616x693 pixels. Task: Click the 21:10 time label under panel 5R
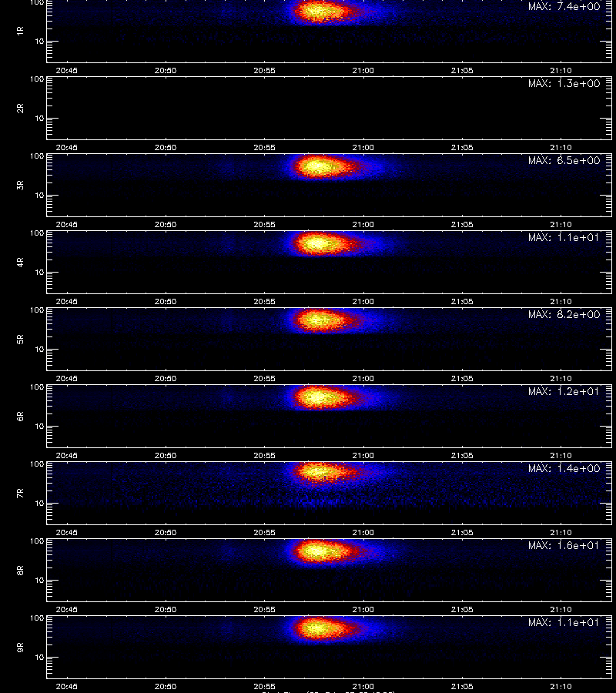pos(561,378)
